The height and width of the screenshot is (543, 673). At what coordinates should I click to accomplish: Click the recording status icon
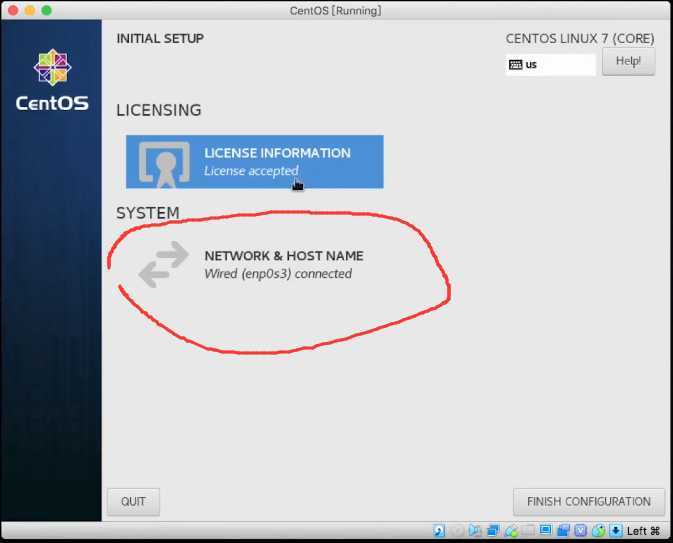(x=564, y=531)
